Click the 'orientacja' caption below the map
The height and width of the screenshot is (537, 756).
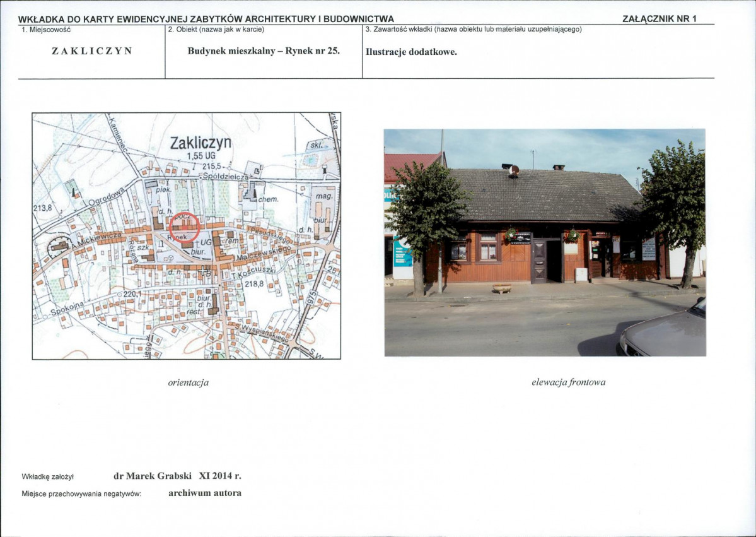(188, 382)
